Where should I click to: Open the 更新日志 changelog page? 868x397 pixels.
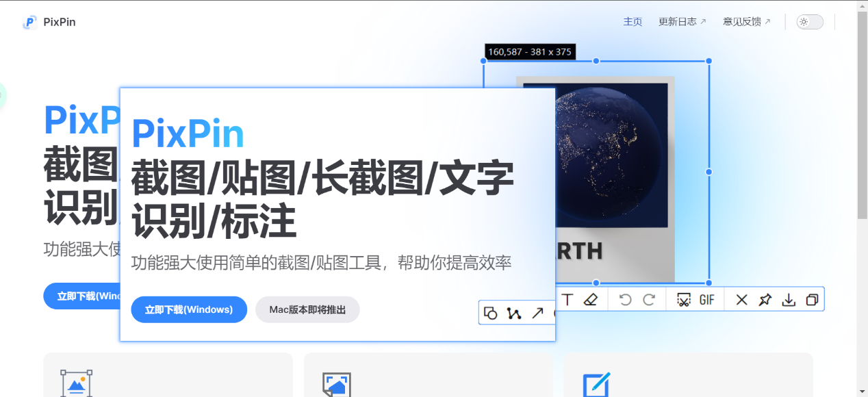678,21
